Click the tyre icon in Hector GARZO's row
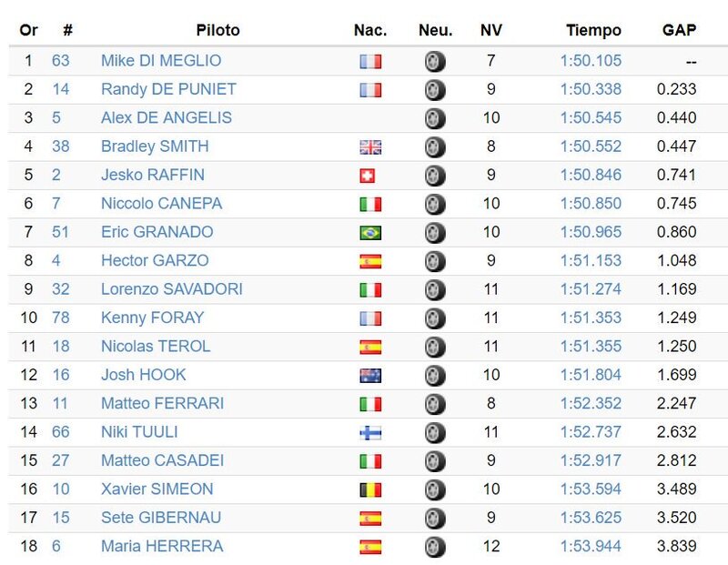Image resolution: width=728 pixels, height=565 pixels. click(x=435, y=261)
